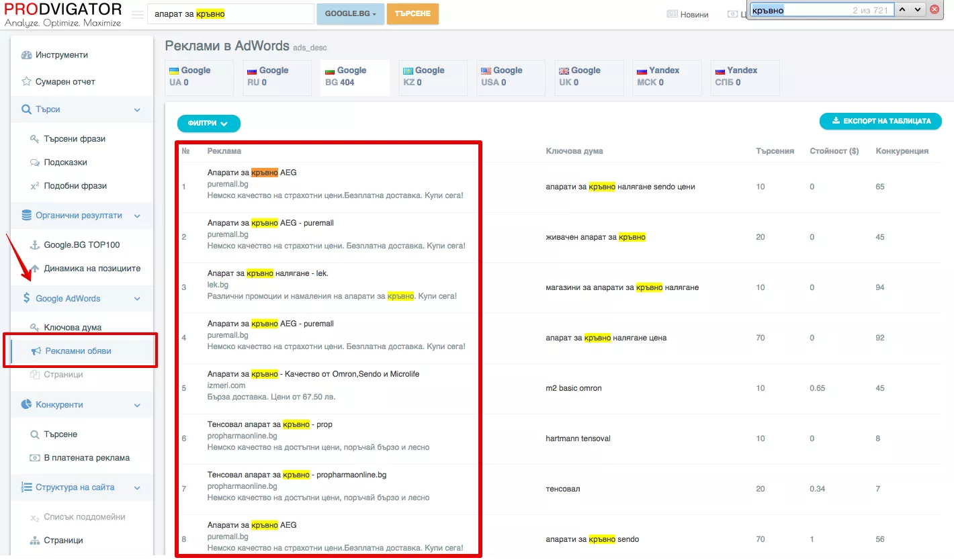Open the lek.bg ad domain link
Viewport: 954px width, 560px height.
point(218,285)
